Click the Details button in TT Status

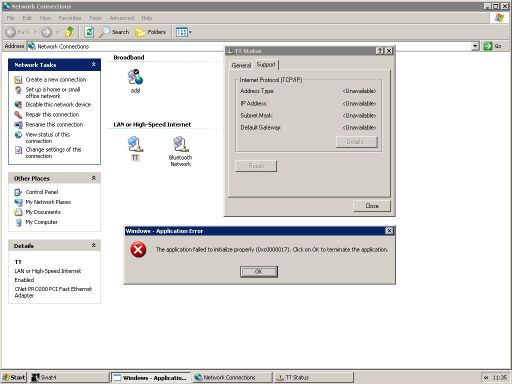pyautogui.click(x=357, y=142)
